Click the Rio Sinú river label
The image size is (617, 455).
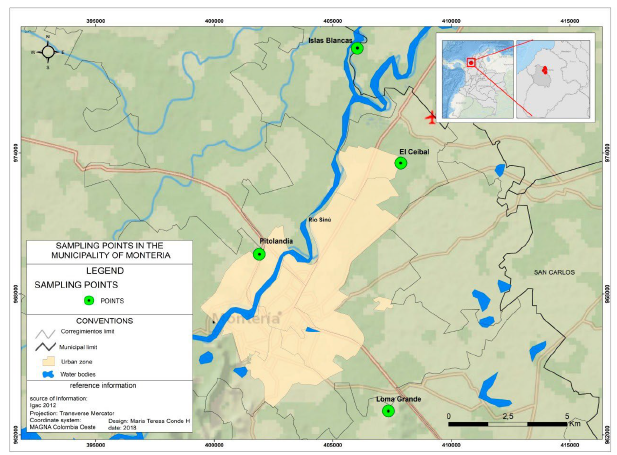pyautogui.click(x=319, y=220)
